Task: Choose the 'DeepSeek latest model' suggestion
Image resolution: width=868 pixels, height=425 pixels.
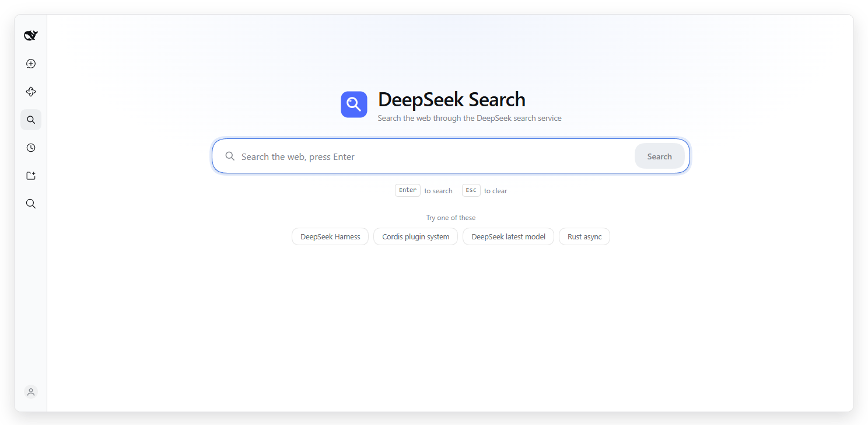Action: click(508, 236)
